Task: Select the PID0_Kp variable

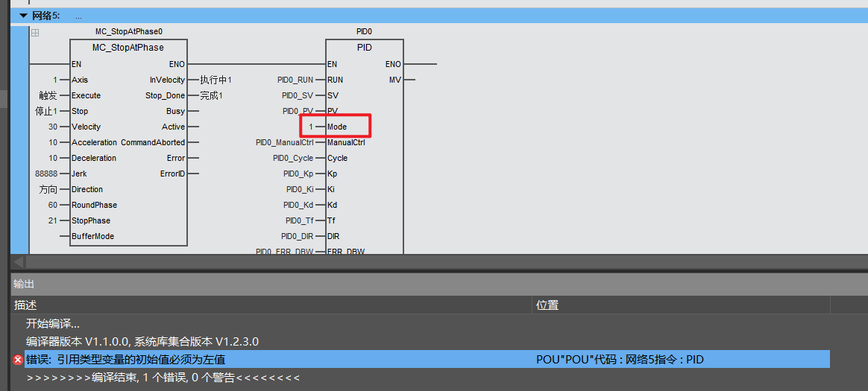Action: (298, 174)
